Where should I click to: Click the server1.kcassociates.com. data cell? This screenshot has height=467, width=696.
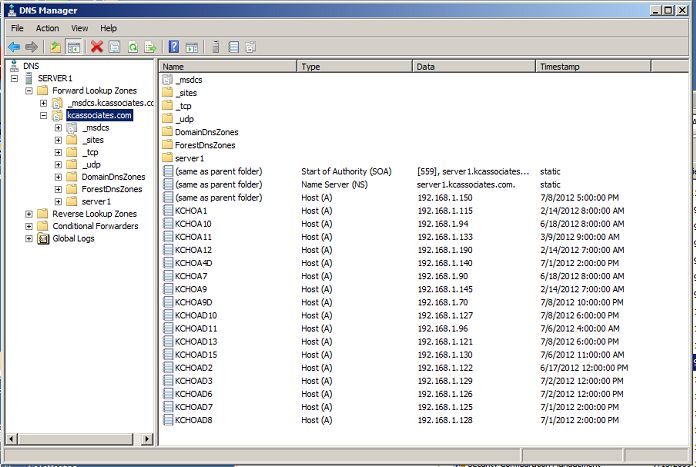click(x=466, y=185)
